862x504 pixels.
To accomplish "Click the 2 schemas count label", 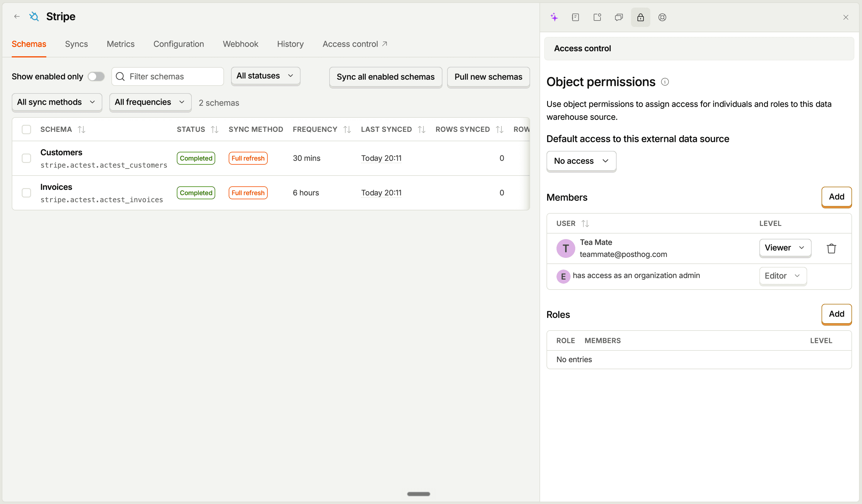I will (x=219, y=103).
